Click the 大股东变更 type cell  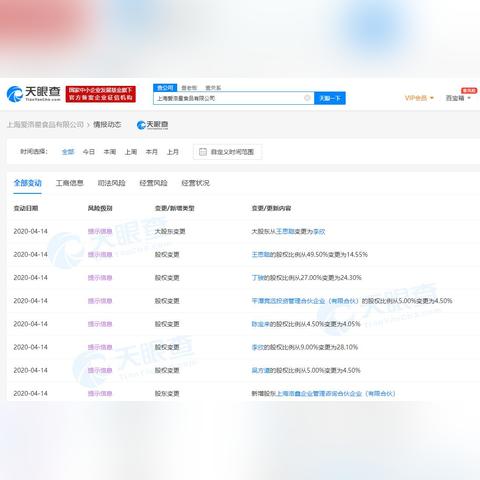coord(170,232)
